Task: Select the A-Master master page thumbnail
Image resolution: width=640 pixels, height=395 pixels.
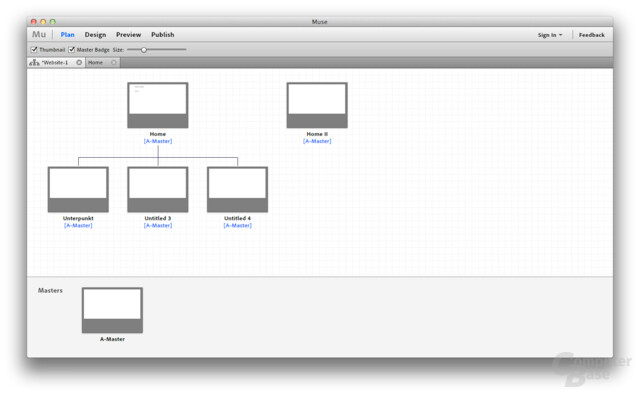Action: (112, 310)
